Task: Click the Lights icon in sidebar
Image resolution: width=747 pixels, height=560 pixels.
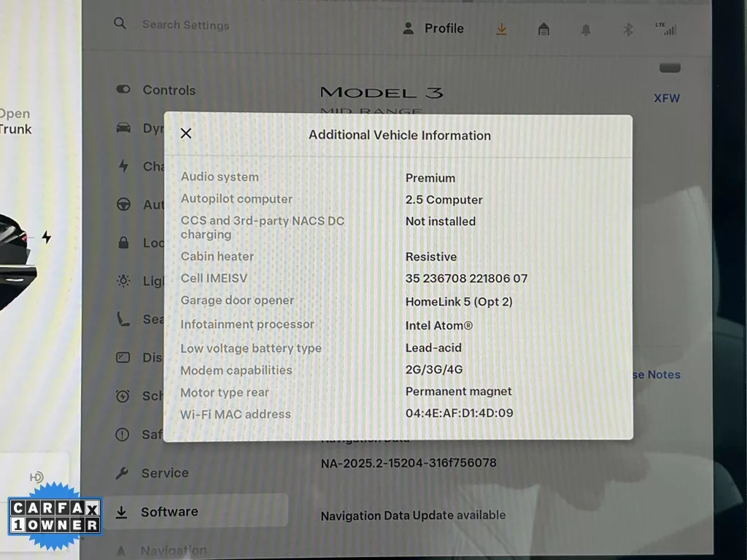Action: tap(123, 281)
